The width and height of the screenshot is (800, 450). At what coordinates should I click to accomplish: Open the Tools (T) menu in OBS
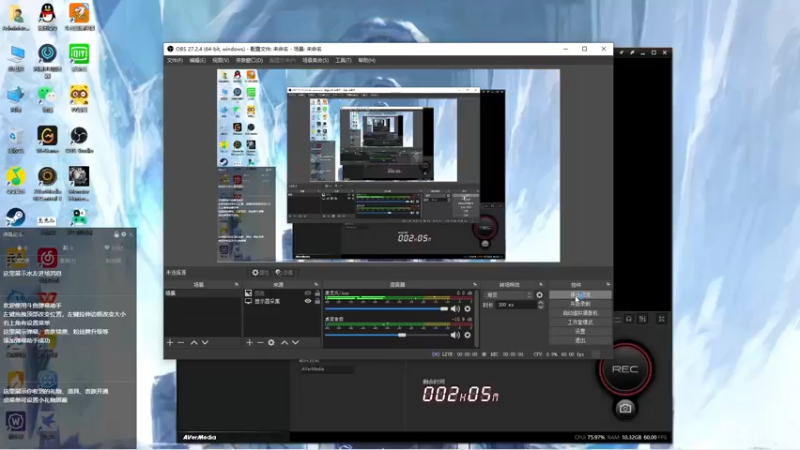pos(343,60)
